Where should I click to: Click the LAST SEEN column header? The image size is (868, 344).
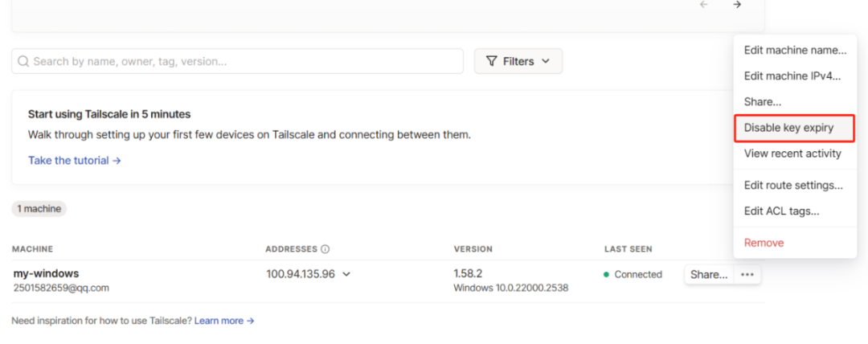click(628, 249)
